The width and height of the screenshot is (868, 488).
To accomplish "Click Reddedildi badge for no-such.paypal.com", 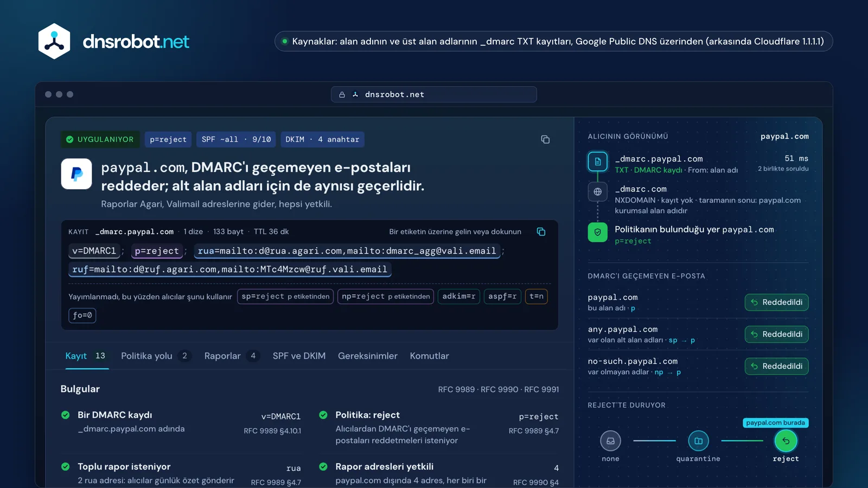I will coord(776,366).
